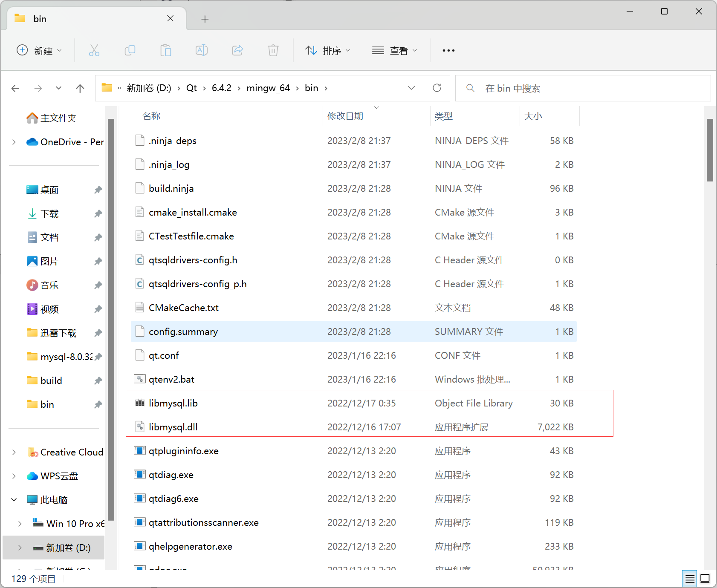Click the Paste clipboard icon

click(x=166, y=50)
